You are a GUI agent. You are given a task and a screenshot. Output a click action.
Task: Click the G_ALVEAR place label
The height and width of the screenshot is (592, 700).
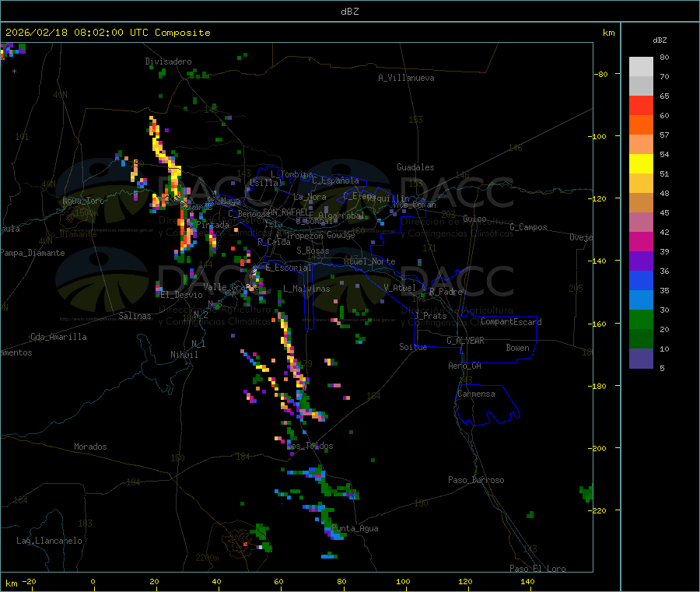465,341
